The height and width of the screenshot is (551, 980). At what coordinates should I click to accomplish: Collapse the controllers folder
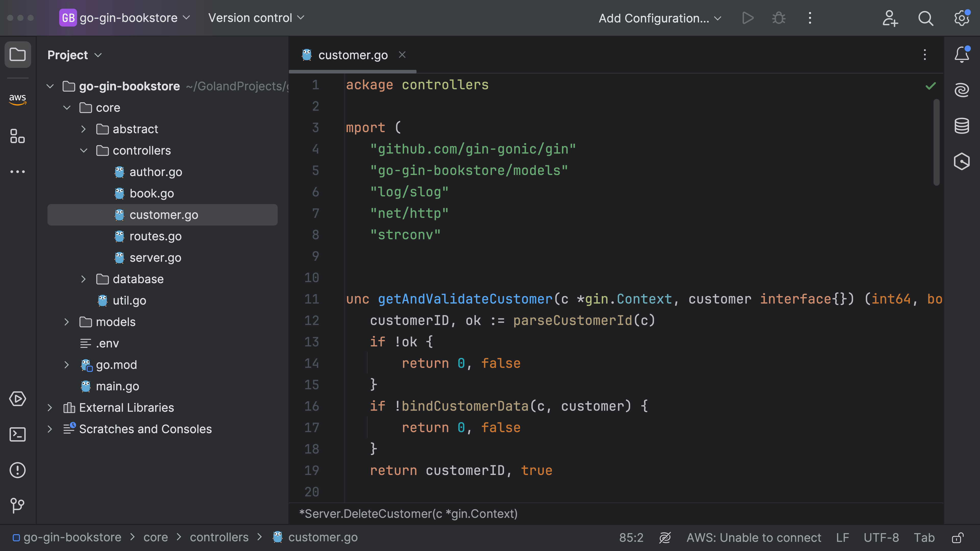coord(84,151)
